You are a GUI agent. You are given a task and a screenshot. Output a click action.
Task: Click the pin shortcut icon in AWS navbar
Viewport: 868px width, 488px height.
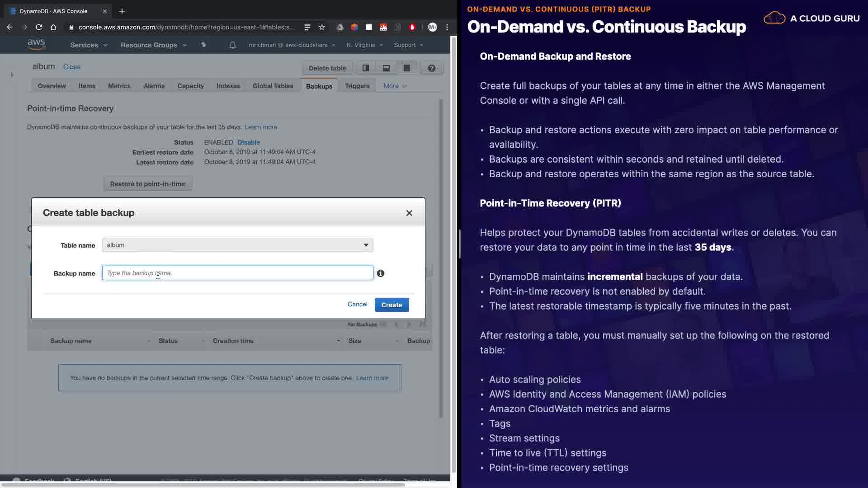tap(203, 45)
